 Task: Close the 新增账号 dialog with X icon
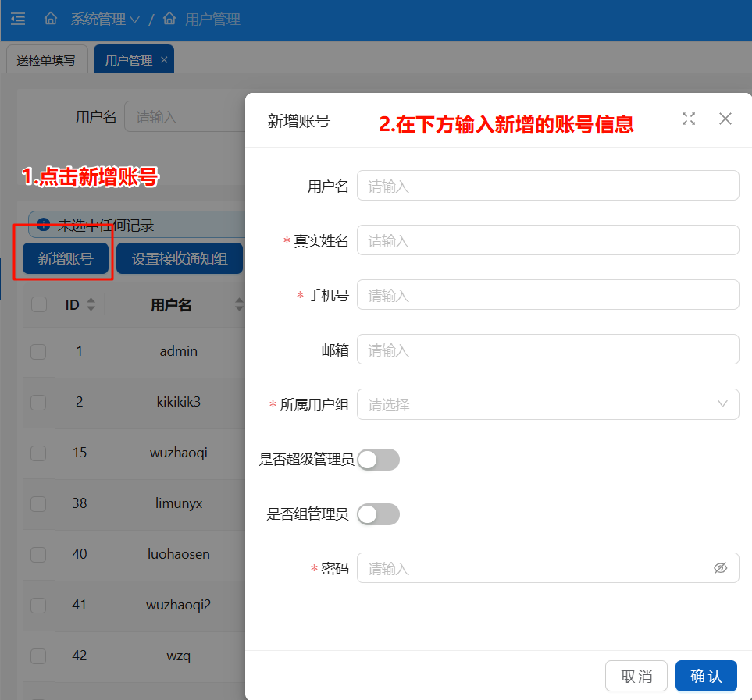click(725, 119)
